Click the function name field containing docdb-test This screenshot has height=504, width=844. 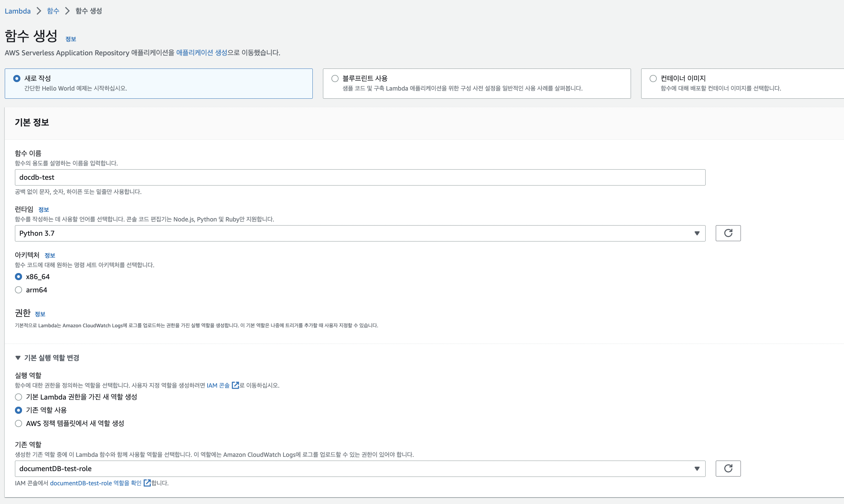click(360, 177)
